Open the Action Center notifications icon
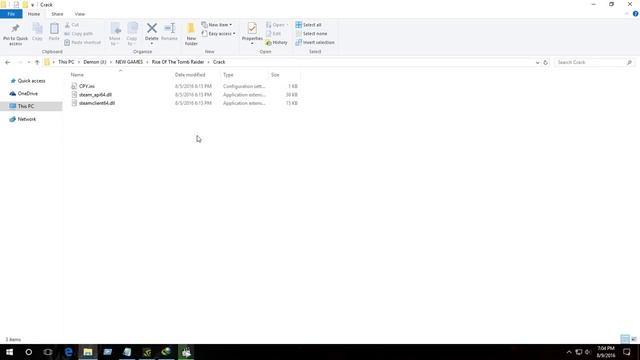The image size is (640, 360). pyautogui.click(x=627, y=352)
